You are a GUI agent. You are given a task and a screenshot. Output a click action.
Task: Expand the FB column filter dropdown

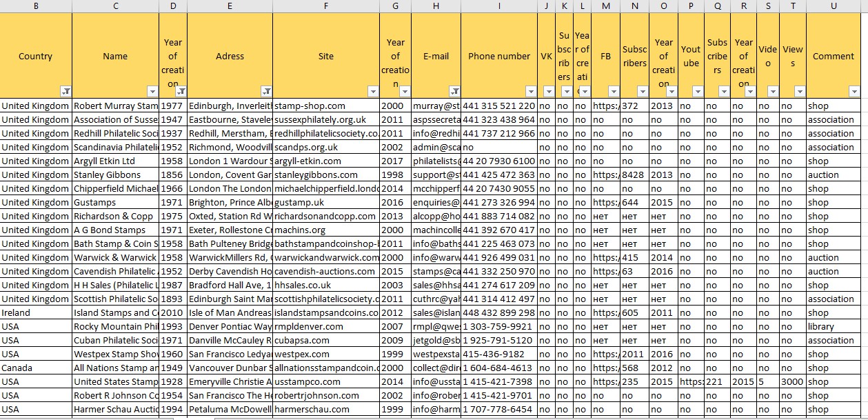(613, 91)
